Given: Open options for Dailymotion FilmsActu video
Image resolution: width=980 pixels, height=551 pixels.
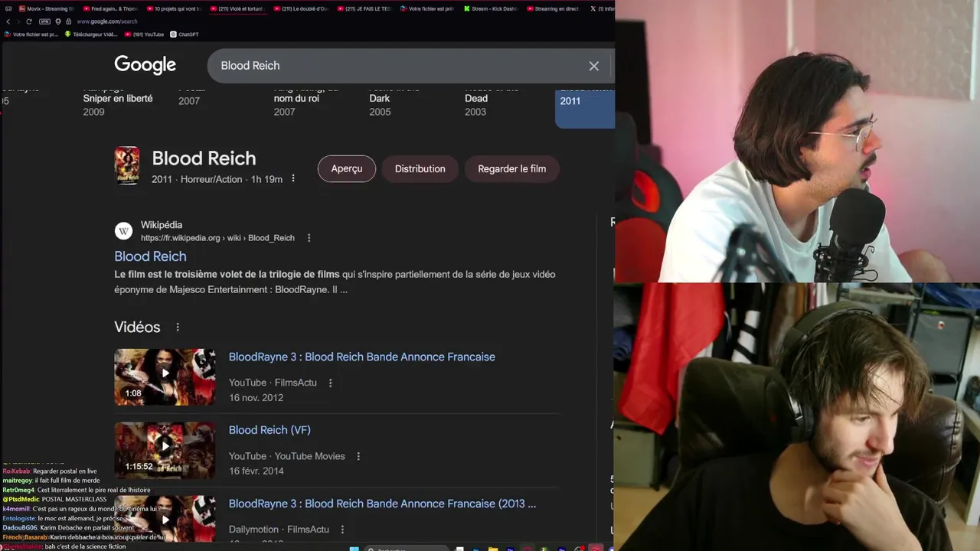Looking at the screenshot, I should tap(342, 530).
